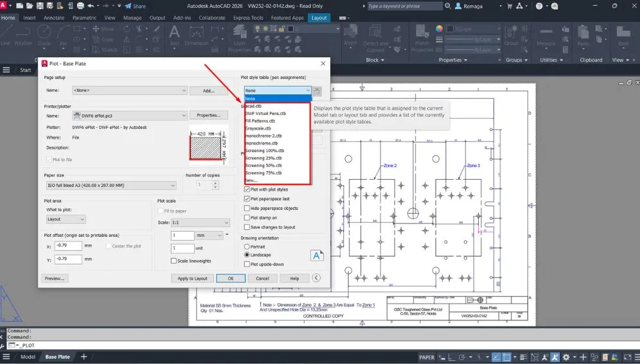Click the add new layout plus icon
Screen dimensions: 640x364
pyautogui.click(x=84, y=356)
